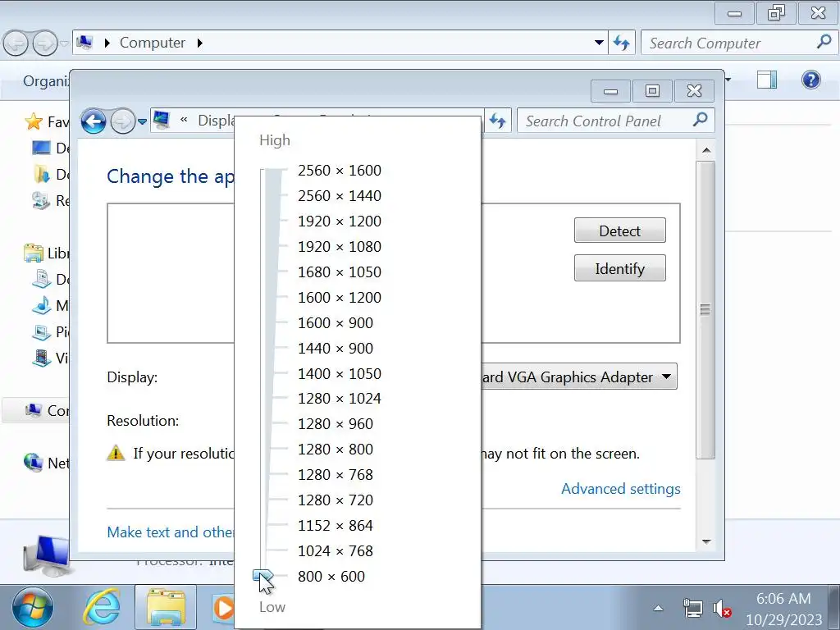Image resolution: width=840 pixels, height=630 pixels.
Task: Open Control Panel recent pages dropdown
Action: [x=142, y=121]
